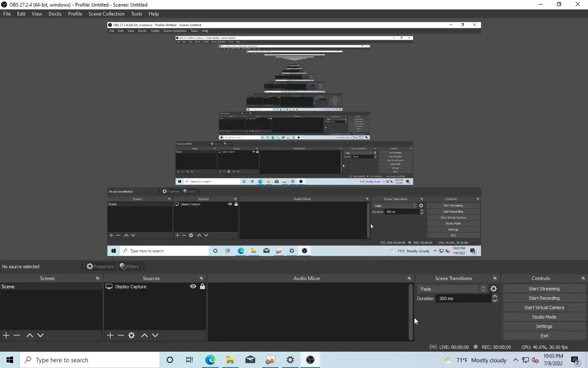Toggle visibility of the Display Capture source
588x368 pixels.
point(193,287)
